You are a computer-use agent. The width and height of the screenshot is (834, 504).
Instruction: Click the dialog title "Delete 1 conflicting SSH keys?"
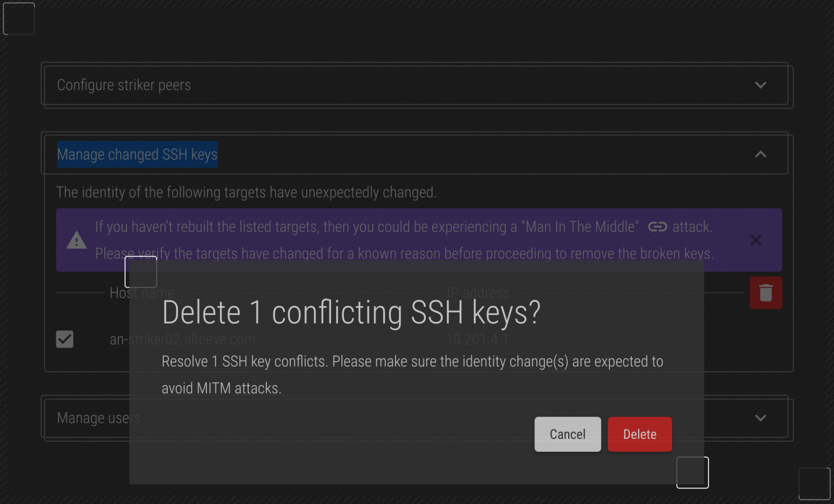tap(351, 313)
